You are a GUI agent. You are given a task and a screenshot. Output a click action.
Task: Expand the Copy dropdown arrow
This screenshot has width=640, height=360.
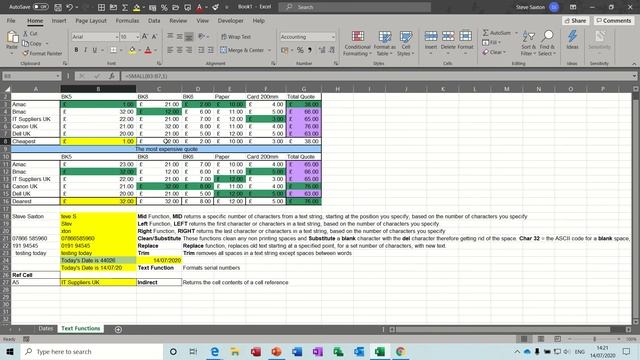coord(47,43)
